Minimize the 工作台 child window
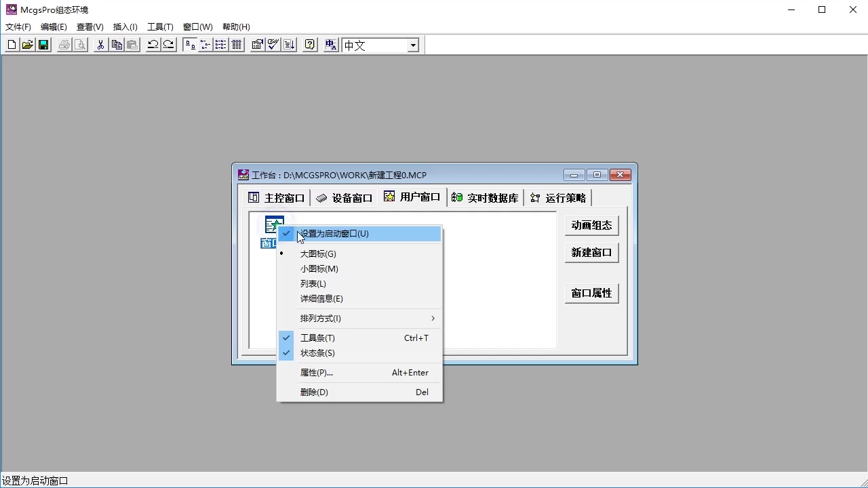Image resolution: width=868 pixels, height=488 pixels. point(574,175)
